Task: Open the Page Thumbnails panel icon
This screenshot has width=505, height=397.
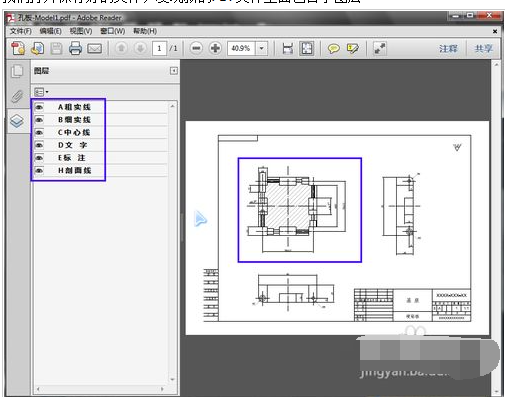Action: tap(17, 71)
